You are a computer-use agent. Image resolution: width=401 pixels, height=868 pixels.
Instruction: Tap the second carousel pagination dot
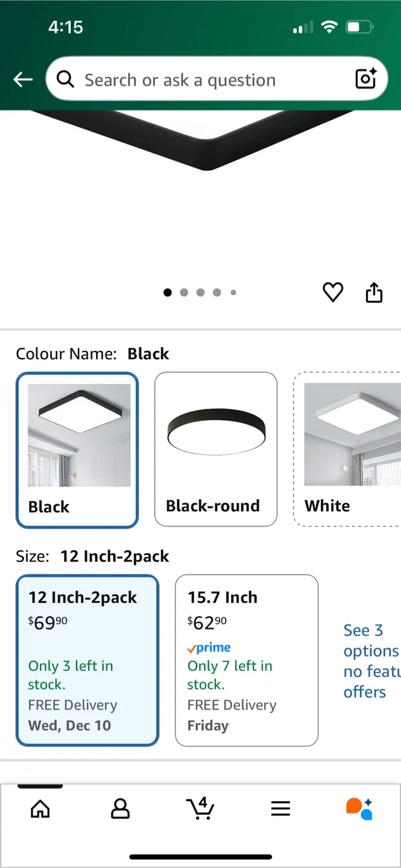point(184,292)
